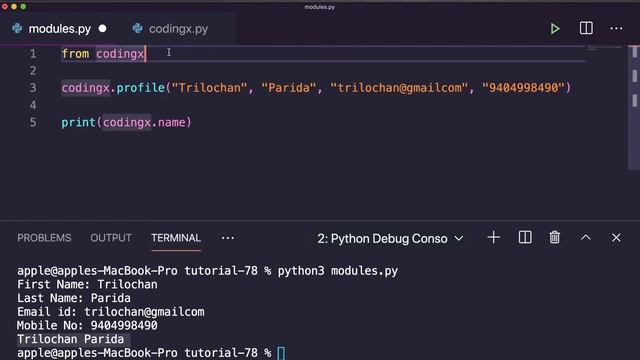Click line number 5 in gutter

[x=33, y=122]
